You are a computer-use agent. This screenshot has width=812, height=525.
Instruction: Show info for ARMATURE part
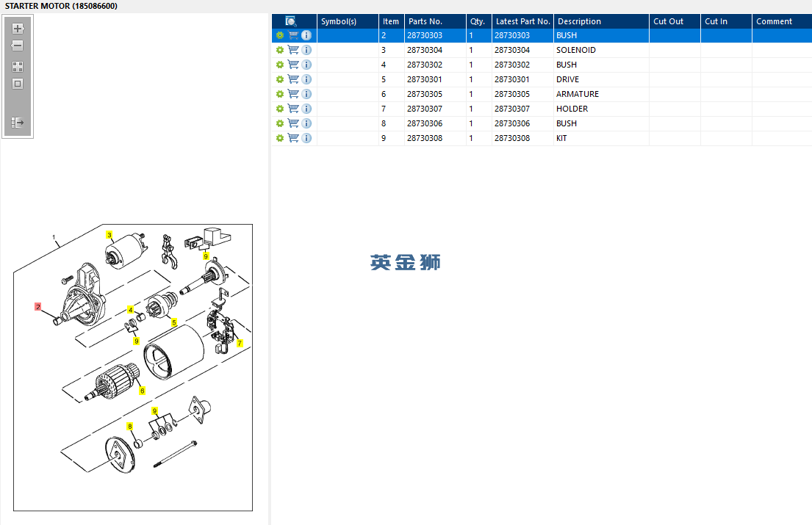pos(306,94)
